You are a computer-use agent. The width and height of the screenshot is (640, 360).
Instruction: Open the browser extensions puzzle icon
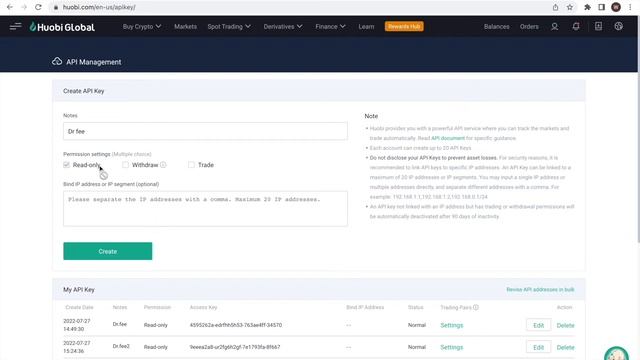587,7
